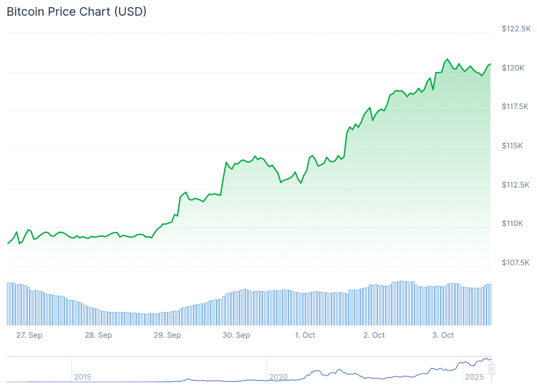The image size is (537, 392).
Task: Click the 30. Sep date label
Action: click(x=236, y=335)
